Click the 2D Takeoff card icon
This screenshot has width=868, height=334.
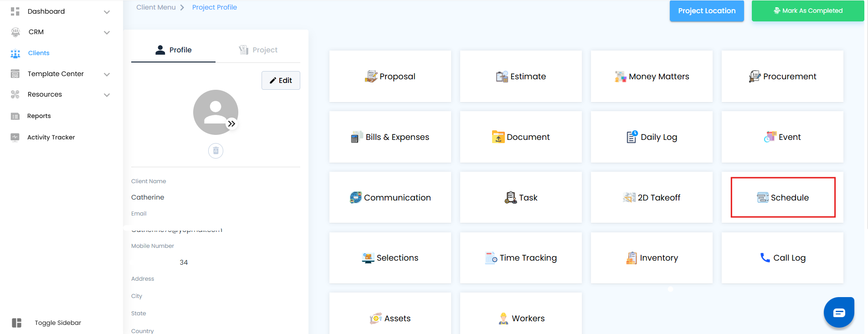(629, 197)
